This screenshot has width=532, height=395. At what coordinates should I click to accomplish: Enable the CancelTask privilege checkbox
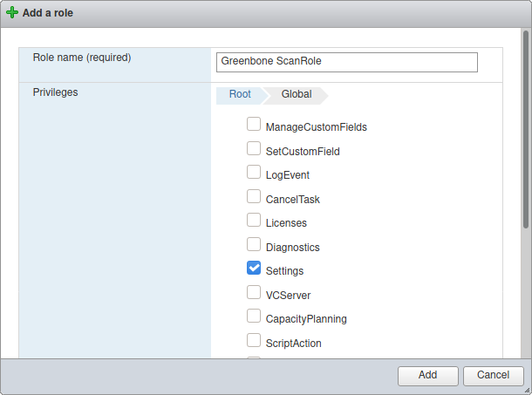[x=254, y=197]
